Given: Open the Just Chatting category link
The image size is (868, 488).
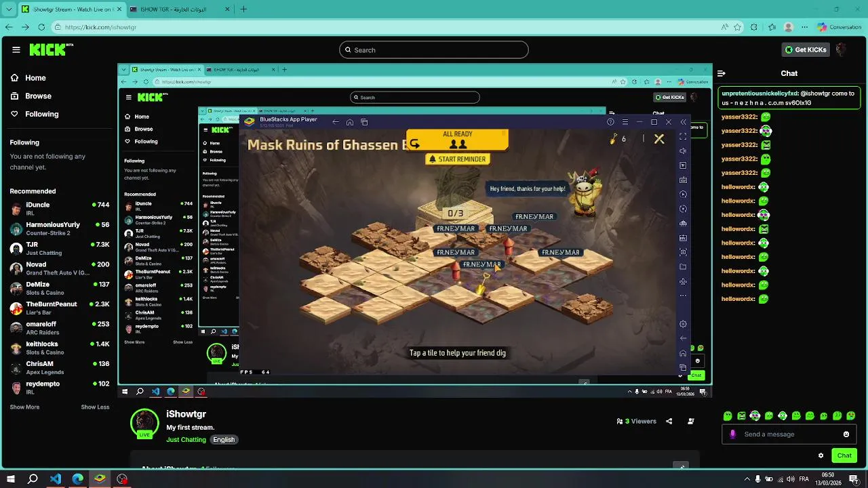Looking at the screenshot, I should [186, 440].
